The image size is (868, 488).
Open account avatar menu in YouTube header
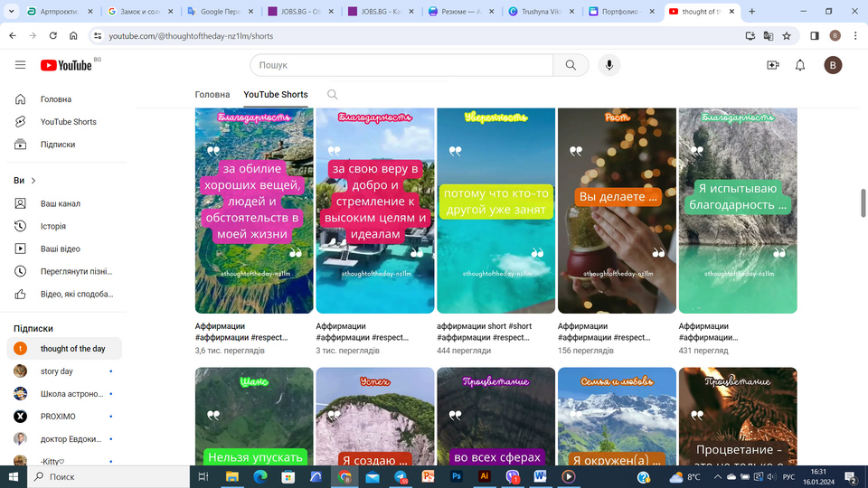(x=833, y=65)
